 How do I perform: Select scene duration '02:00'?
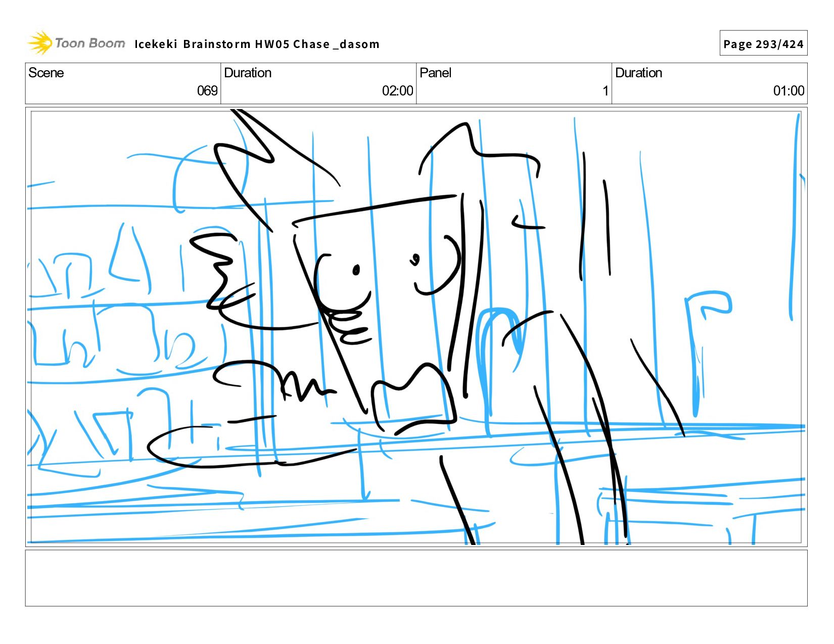tap(397, 91)
